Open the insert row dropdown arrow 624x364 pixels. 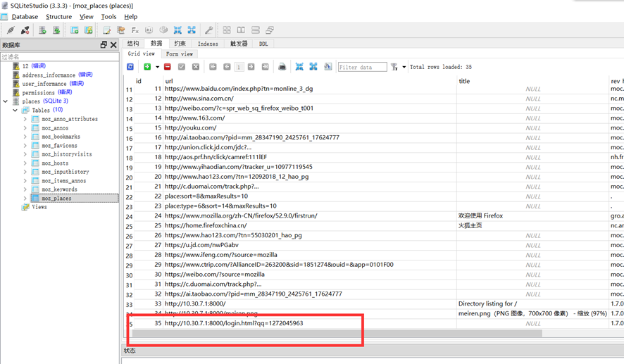(x=157, y=67)
